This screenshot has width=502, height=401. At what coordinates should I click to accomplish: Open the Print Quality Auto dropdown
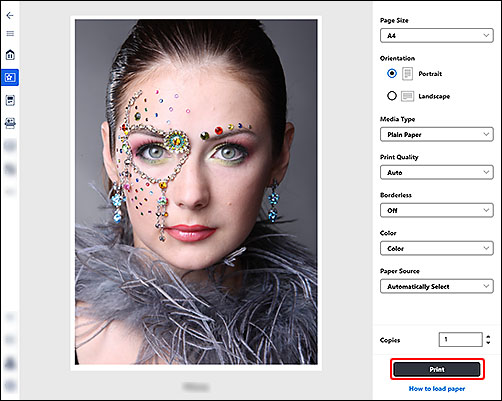[437, 172]
